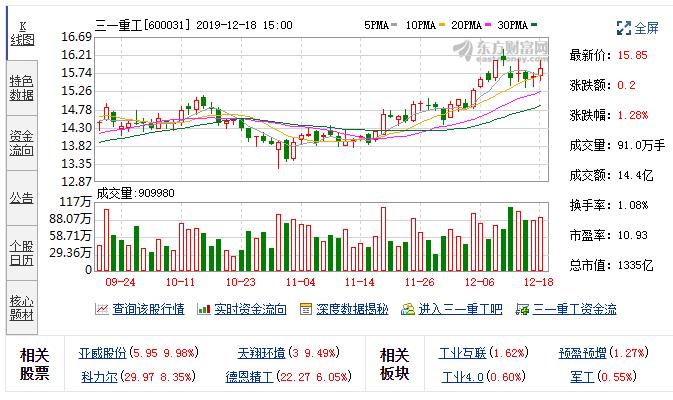Screen dimensions: 673x400
Task: Open fullscreen chart via 全屏 icon
Action: tap(623, 28)
